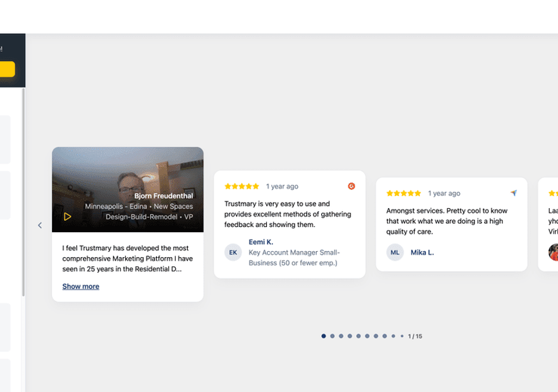The height and width of the screenshot is (392, 558).
Task: Select Mika L. reviewer name
Action: tap(422, 253)
